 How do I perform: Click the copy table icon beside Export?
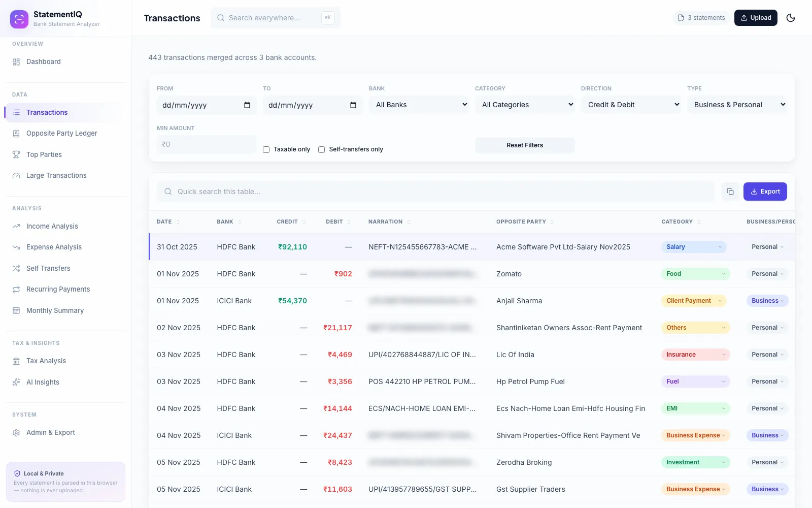pyautogui.click(x=730, y=192)
